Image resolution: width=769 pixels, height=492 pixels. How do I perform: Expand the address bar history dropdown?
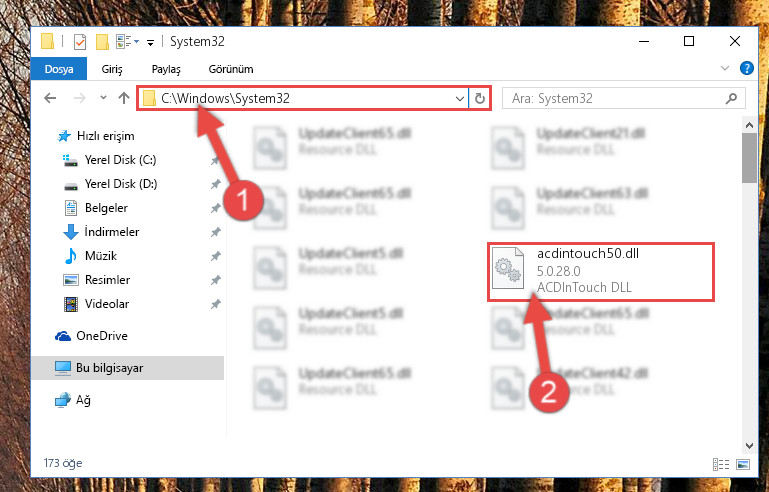[460, 99]
